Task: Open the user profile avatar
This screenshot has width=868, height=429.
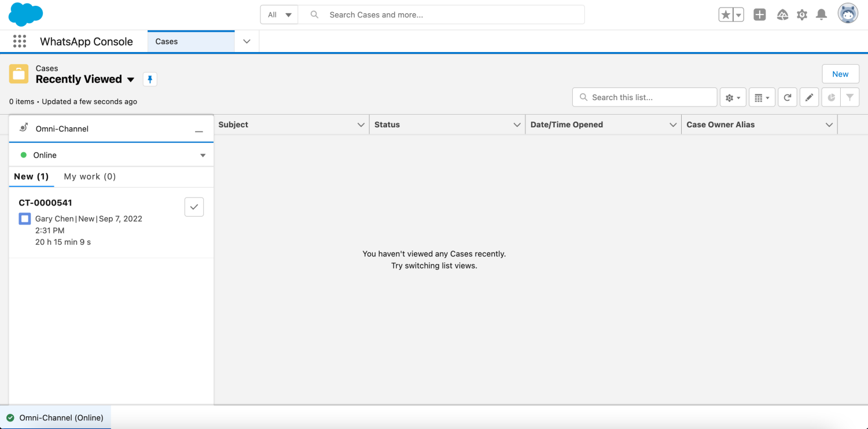Action: tap(848, 14)
